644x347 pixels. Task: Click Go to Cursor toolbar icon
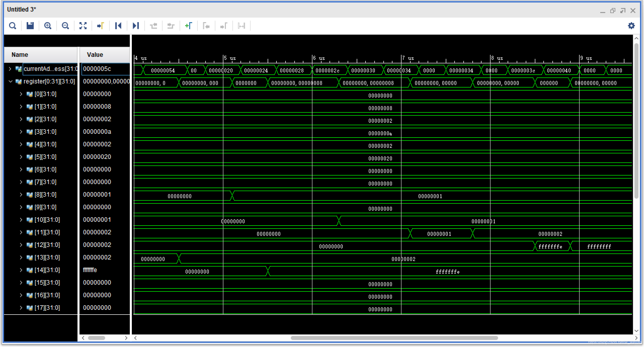point(101,26)
